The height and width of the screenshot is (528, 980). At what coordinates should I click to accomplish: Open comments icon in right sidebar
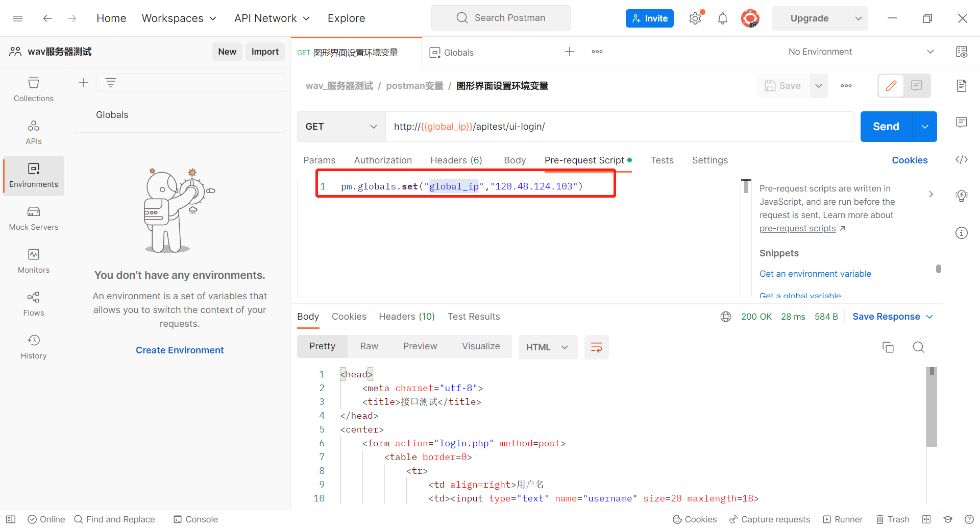962,123
